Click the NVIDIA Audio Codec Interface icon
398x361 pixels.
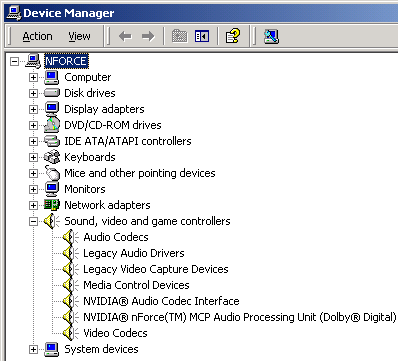tap(71, 301)
